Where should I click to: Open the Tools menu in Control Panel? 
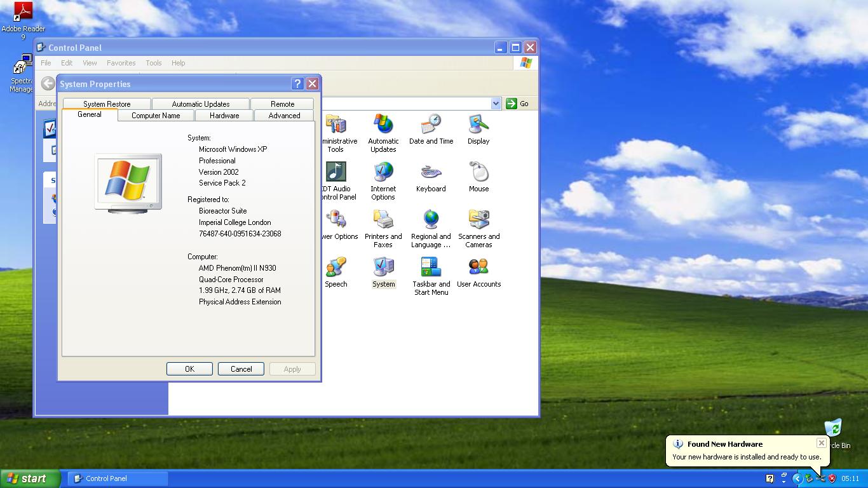tap(154, 63)
